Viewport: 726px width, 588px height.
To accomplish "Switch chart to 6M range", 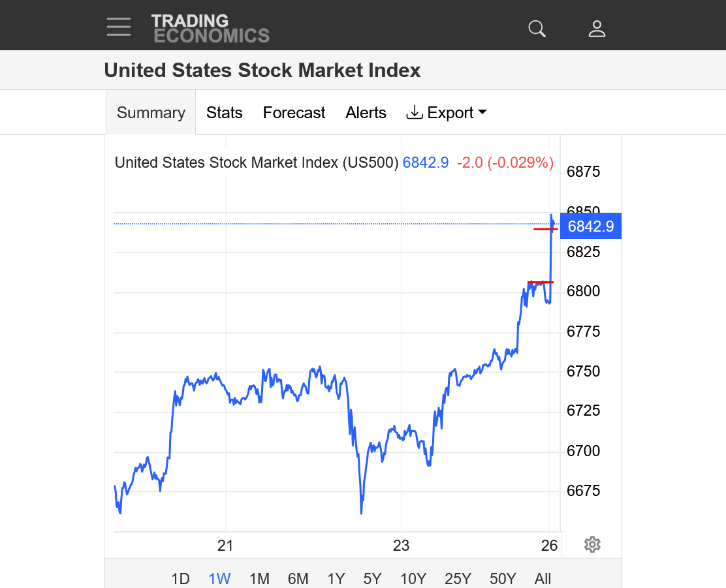I will click(298, 578).
